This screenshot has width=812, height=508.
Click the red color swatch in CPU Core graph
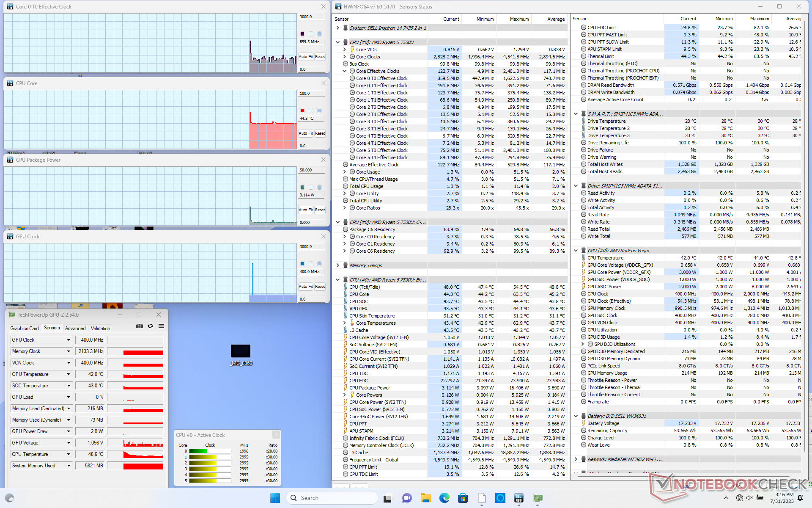click(x=302, y=110)
